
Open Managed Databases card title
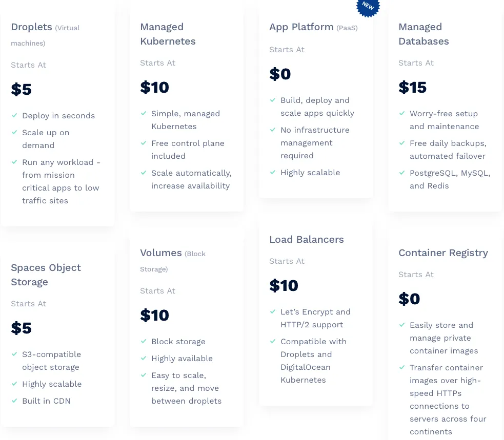click(x=424, y=34)
